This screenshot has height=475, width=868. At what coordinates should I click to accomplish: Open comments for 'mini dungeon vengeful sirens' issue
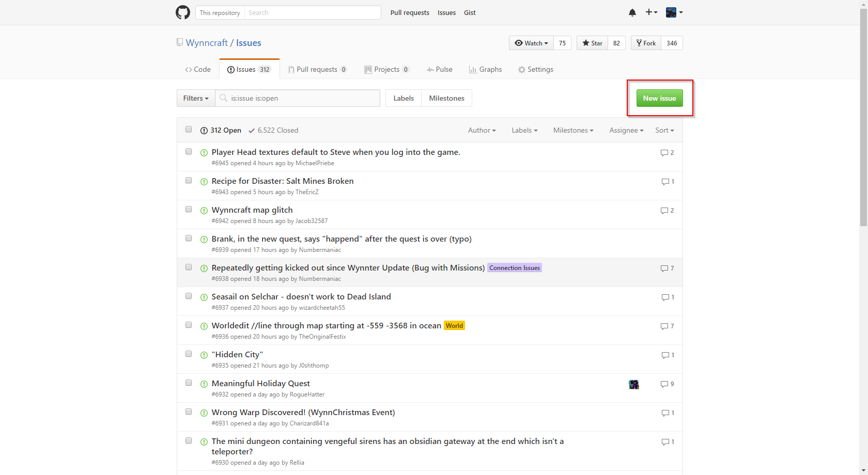668,442
